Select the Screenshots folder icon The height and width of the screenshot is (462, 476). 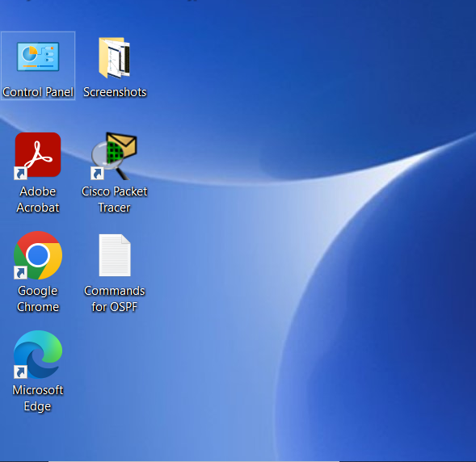pyautogui.click(x=115, y=57)
